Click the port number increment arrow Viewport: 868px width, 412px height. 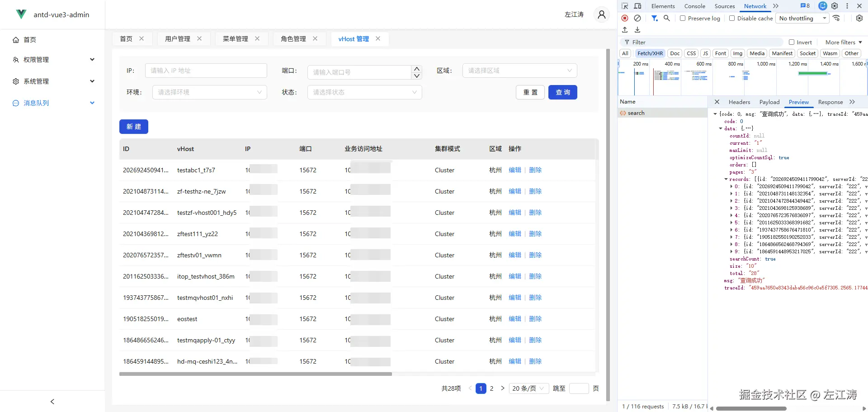[416, 68]
